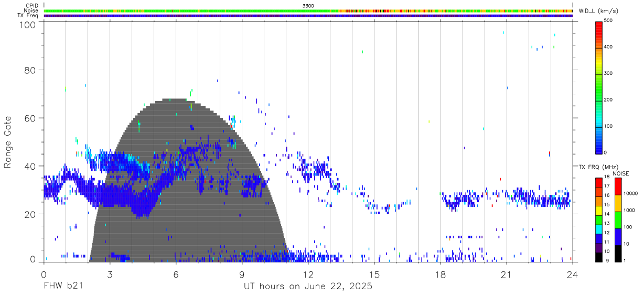The width and height of the screenshot is (644, 297).
Task: Click the y-axis tick label 60
Action: point(31,118)
